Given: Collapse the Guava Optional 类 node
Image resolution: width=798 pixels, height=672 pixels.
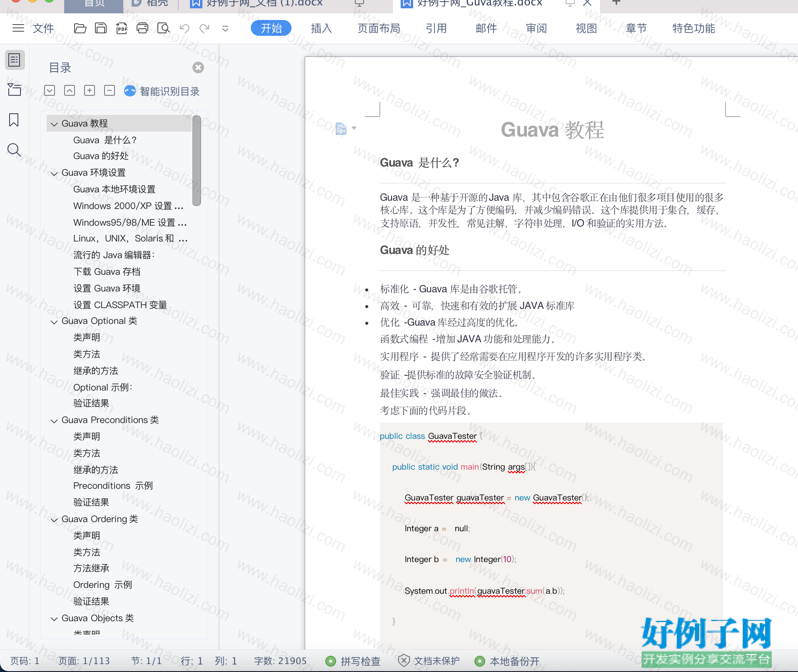Looking at the screenshot, I should (54, 322).
